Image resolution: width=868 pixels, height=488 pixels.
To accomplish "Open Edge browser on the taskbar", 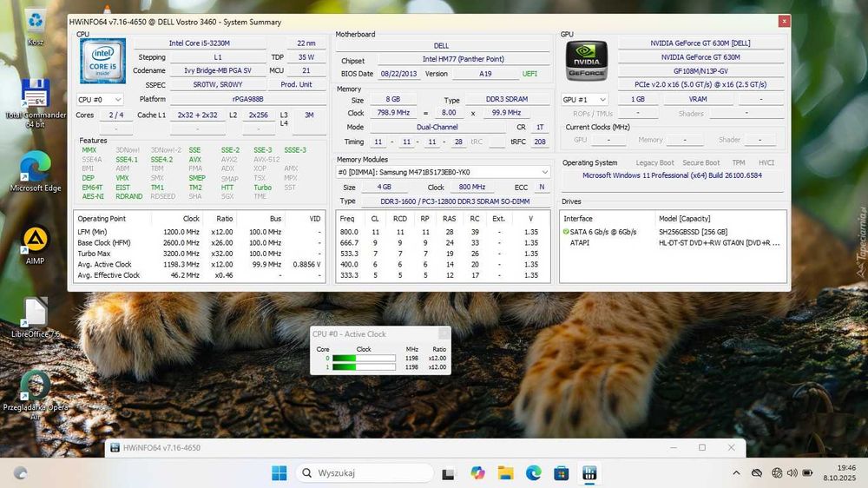I will [x=534, y=473].
